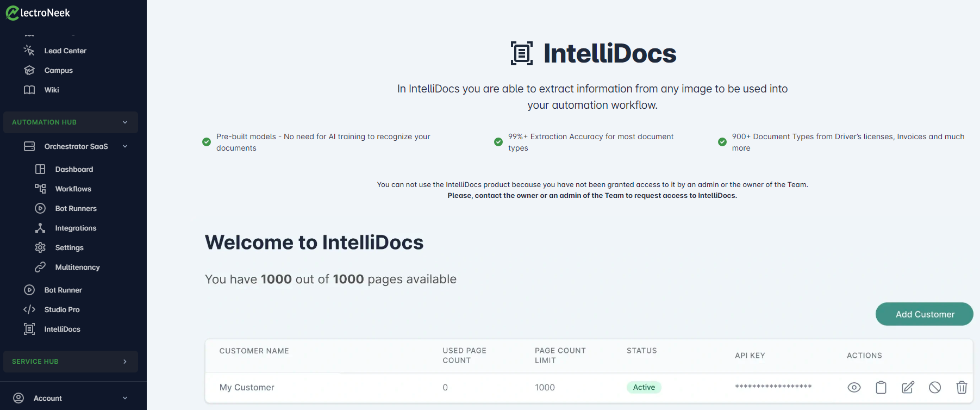This screenshot has width=980, height=410.
Task: Click 99%+ Extraction Accuracy feature text
Action: [x=591, y=142]
